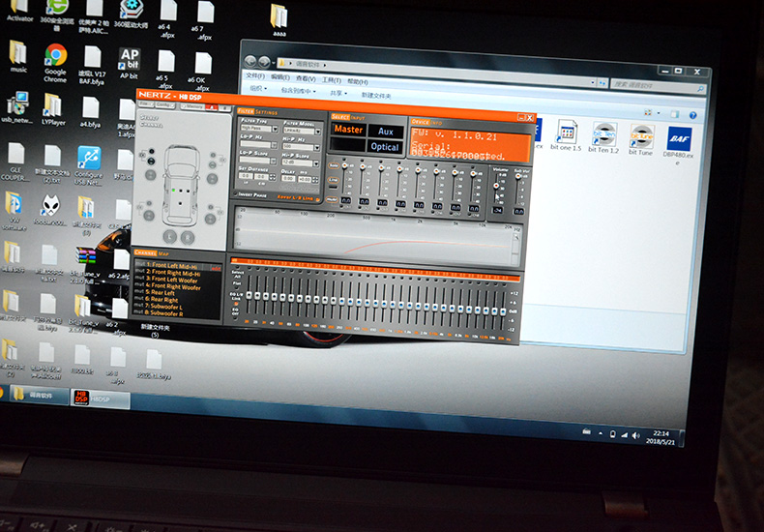This screenshot has height=532, width=764.
Task: Open the LYPlayer desktop icon
Action: pos(52,106)
